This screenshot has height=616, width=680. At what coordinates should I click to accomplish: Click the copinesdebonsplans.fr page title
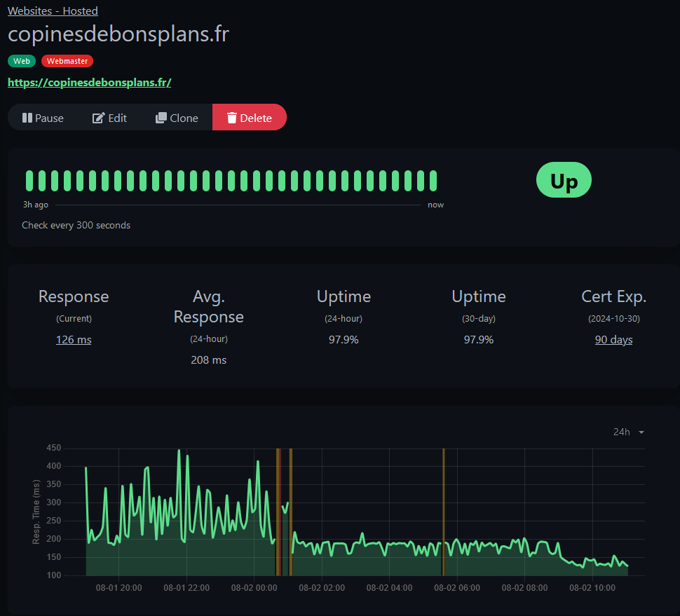[x=118, y=34]
